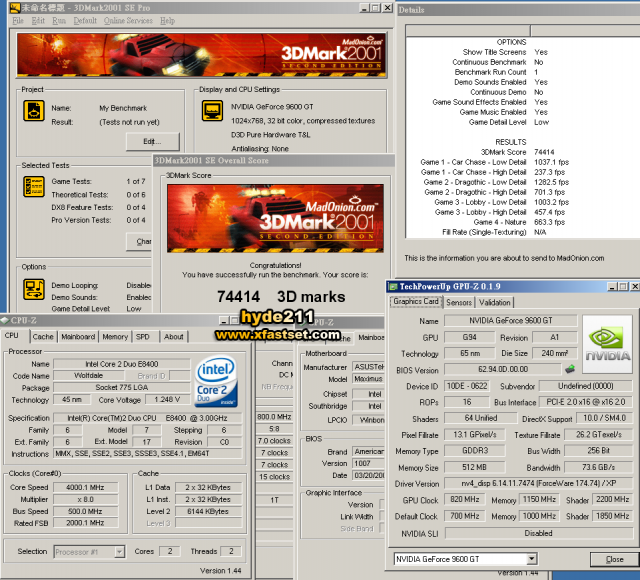Switch to the Cache tab in CPU-Z
The image size is (640, 580).
[43, 337]
